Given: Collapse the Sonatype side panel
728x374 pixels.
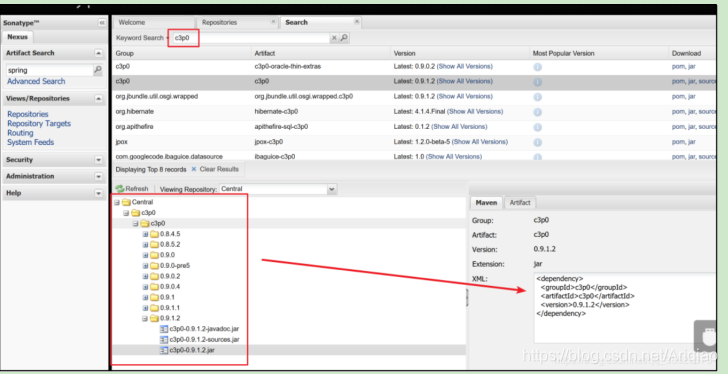Looking at the screenshot, I should coord(102,23).
